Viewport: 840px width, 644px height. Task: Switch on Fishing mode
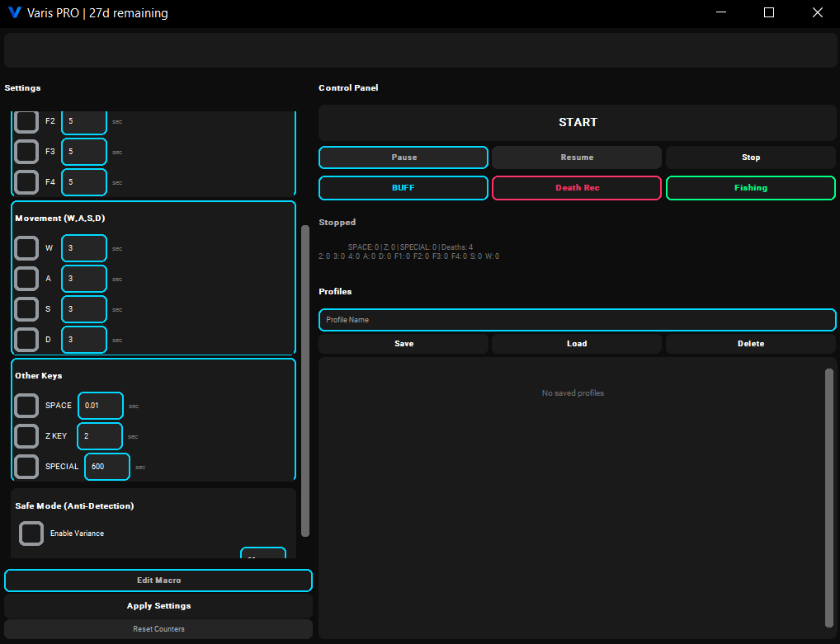750,188
